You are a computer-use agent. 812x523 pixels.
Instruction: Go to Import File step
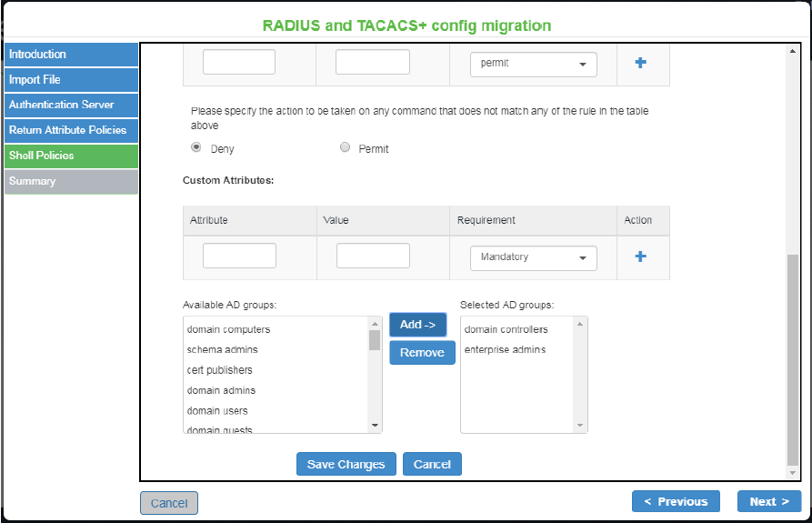[x=72, y=80]
